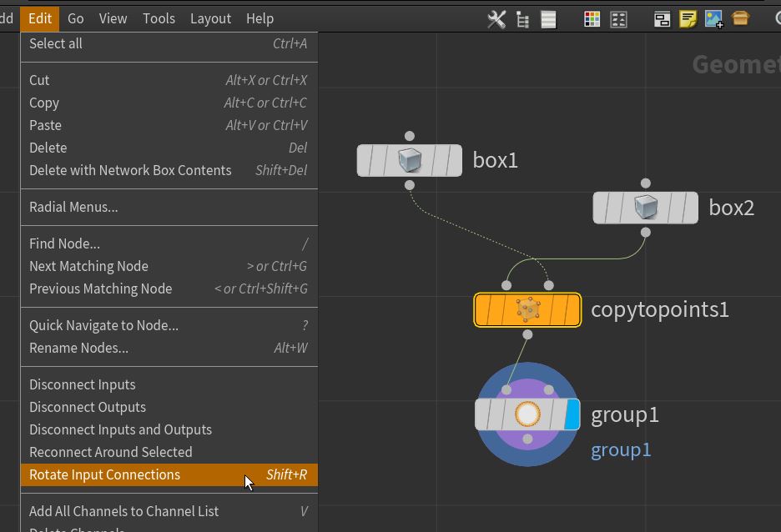Click output connector of copytopoints1
Image resolution: width=781 pixels, height=532 pixels.
[527, 334]
